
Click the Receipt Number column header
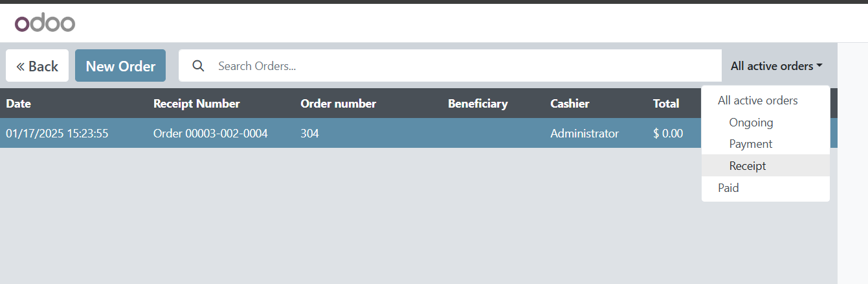click(196, 104)
